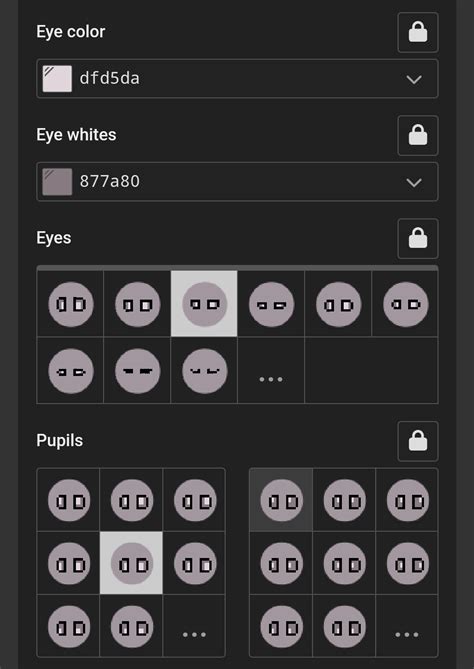This screenshot has width=474, height=669.
Task: Select the currently highlighted third eye style
Action: tap(204, 304)
